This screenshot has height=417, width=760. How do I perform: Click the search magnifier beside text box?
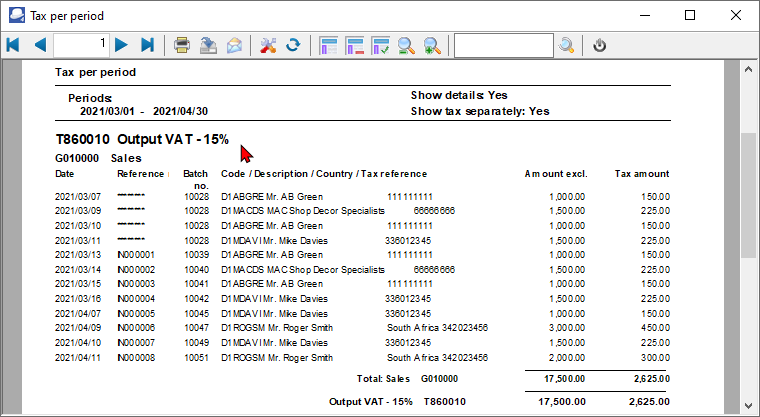(566, 45)
